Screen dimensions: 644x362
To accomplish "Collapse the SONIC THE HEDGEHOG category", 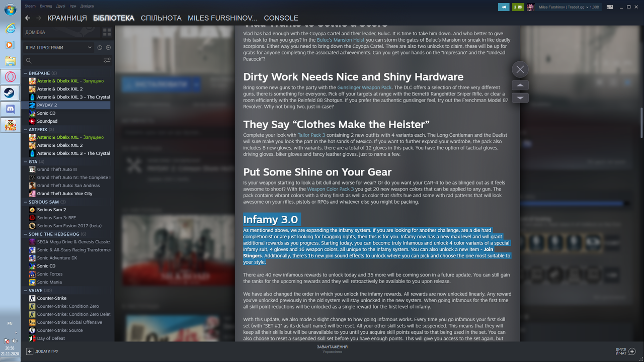I will point(26,234).
